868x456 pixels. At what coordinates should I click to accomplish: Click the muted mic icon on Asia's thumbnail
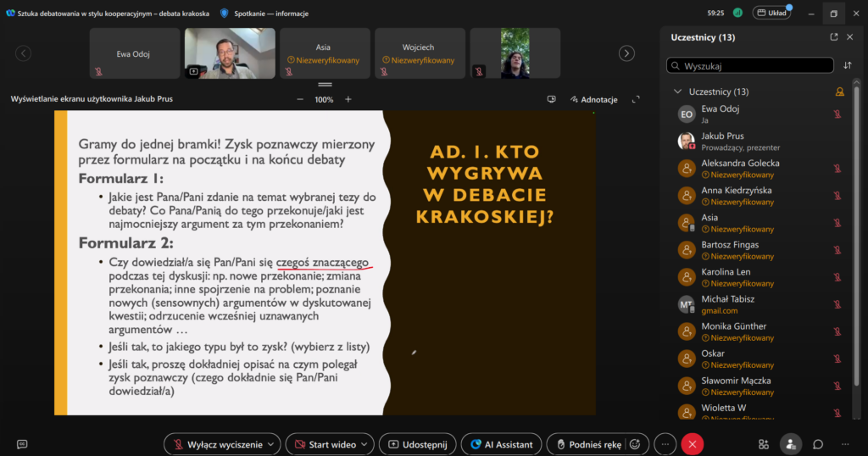click(x=288, y=71)
